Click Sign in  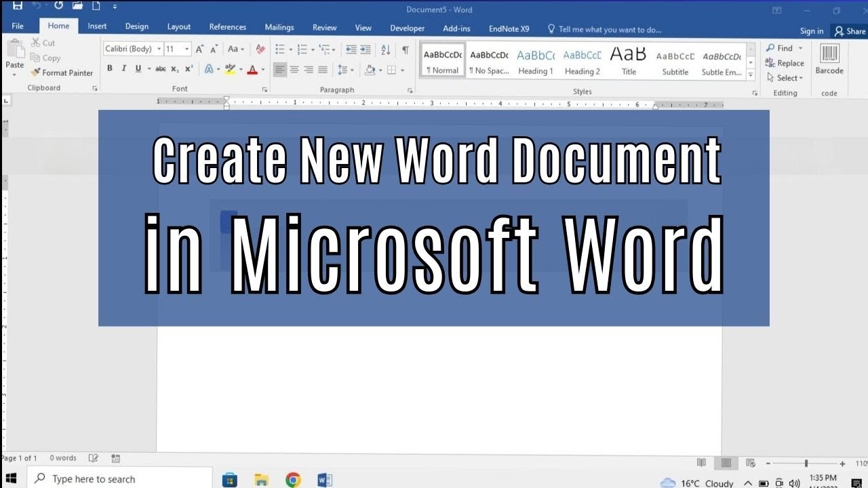point(811,31)
